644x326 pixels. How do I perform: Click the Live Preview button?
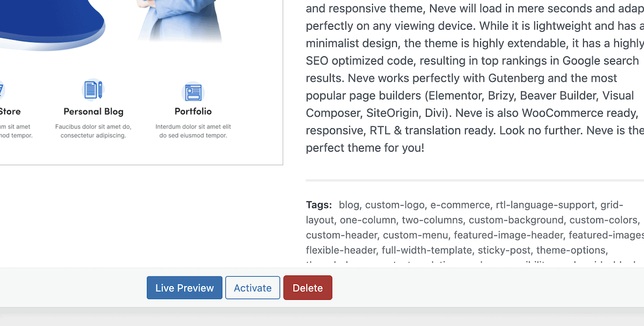point(184,288)
